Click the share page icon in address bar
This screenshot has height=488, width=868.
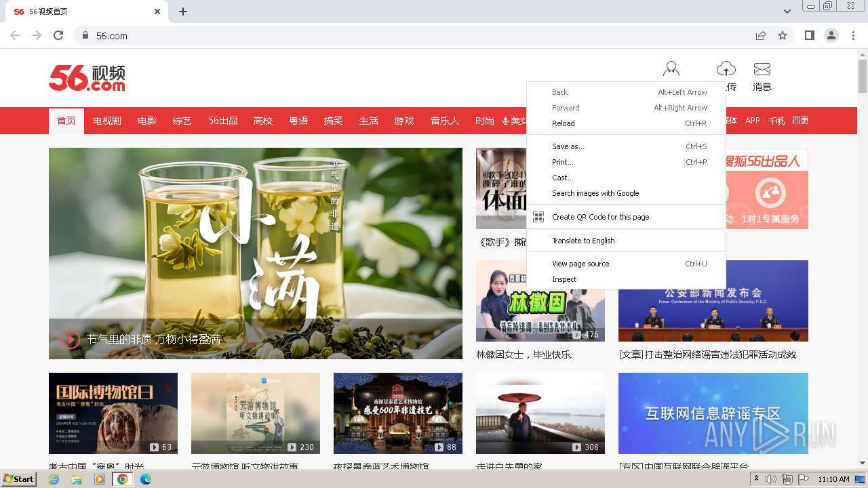pyautogui.click(x=761, y=35)
